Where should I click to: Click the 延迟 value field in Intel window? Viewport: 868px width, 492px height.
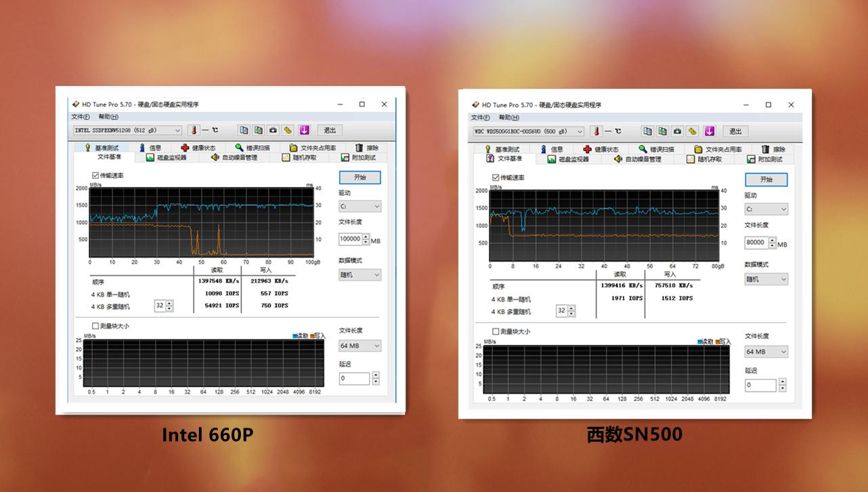tap(355, 378)
